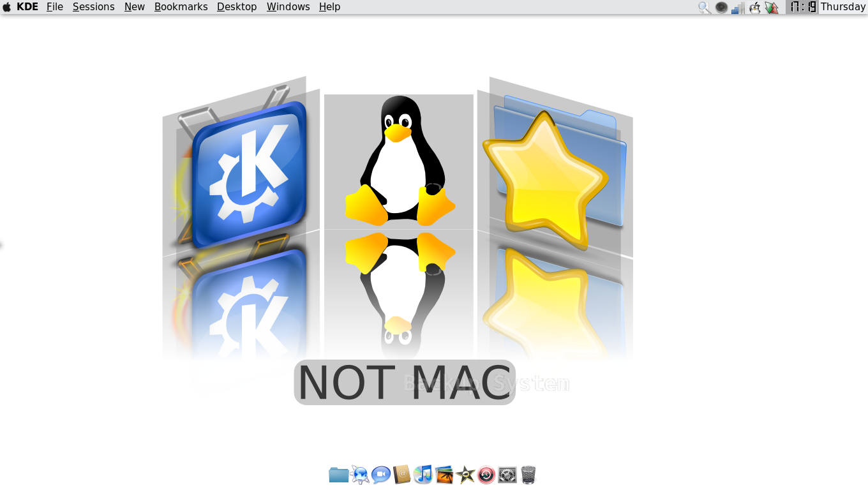Screen dimensions: 868x490
Task: Launch the star movie editor dock icon
Action: [x=465, y=475]
